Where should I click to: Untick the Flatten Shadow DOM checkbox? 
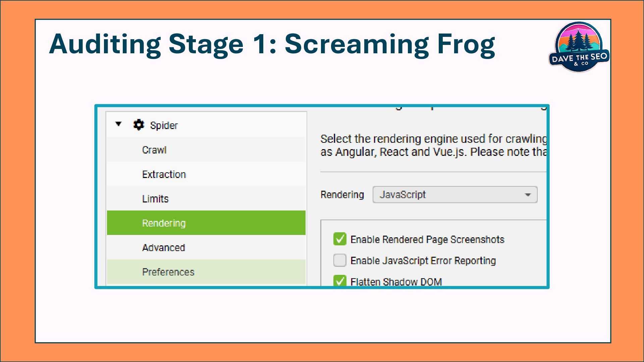click(x=340, y=280)
